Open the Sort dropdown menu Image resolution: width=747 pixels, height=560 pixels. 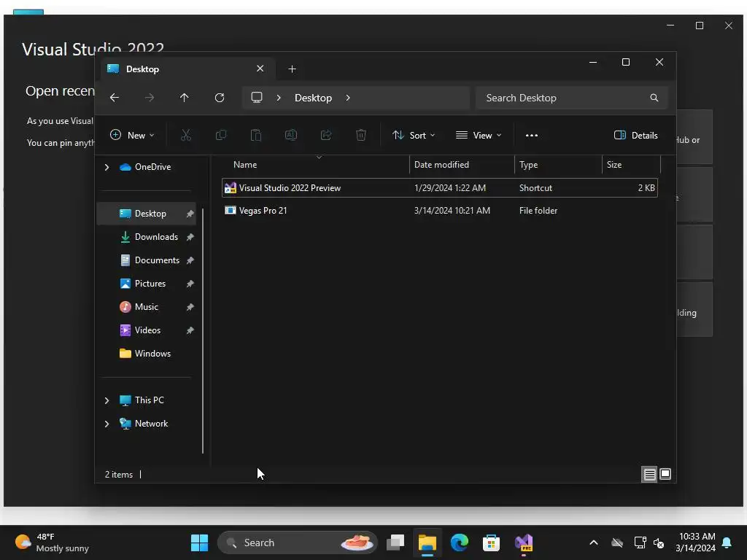coord(414,135)
